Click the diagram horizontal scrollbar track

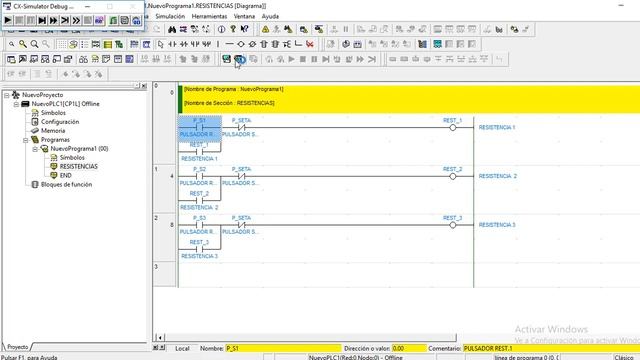(310, 337)
